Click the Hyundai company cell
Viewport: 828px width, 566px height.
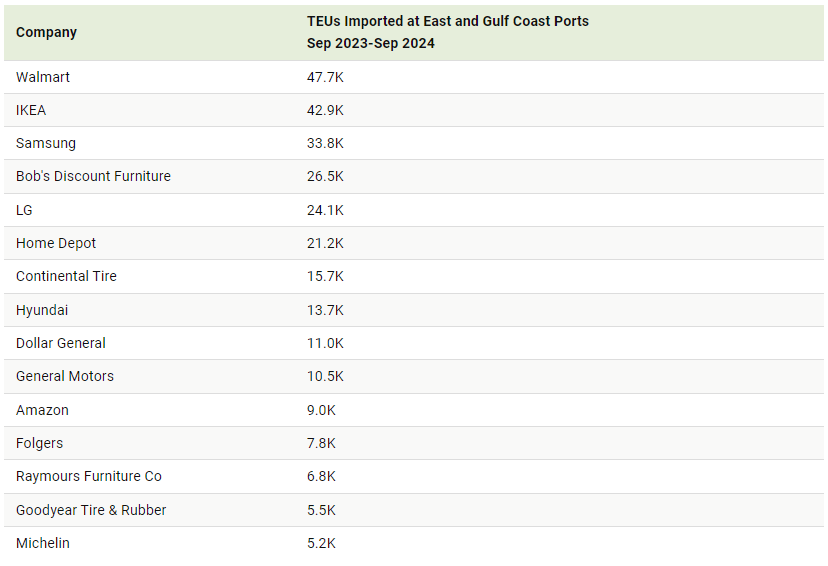[42, 310]
